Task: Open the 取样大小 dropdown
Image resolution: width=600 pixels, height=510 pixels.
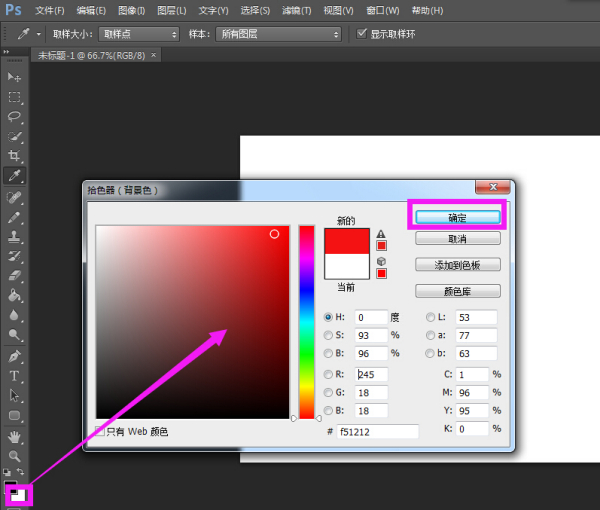Action: point(139,34)
